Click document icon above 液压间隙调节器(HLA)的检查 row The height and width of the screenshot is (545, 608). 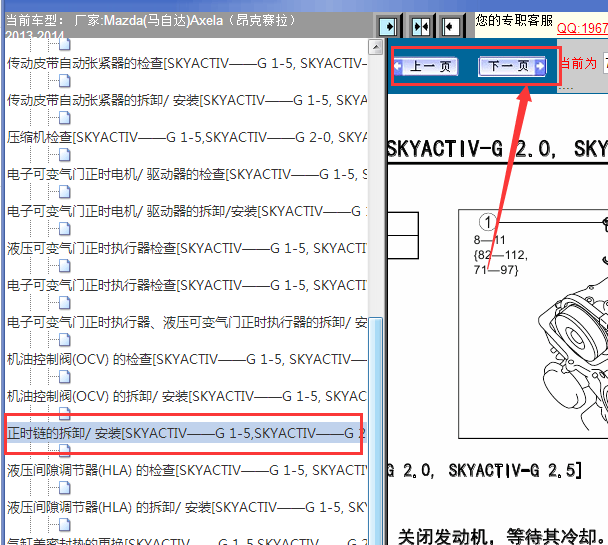pyautogui.click(x=64, y=450)
